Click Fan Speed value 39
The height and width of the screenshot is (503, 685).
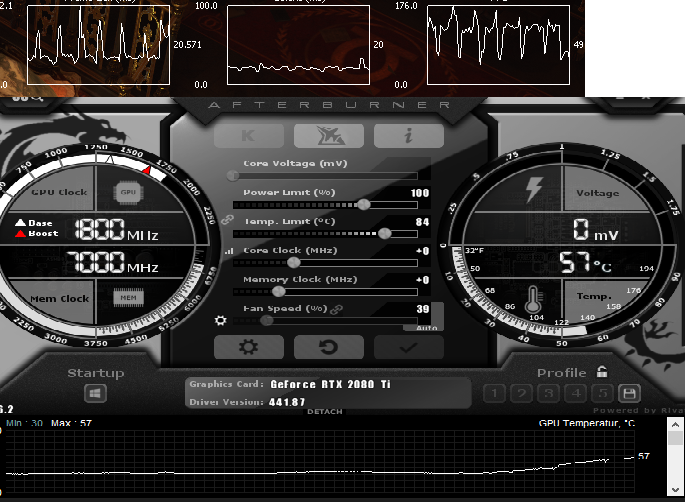pyautogui.click(x=422, y=309)
